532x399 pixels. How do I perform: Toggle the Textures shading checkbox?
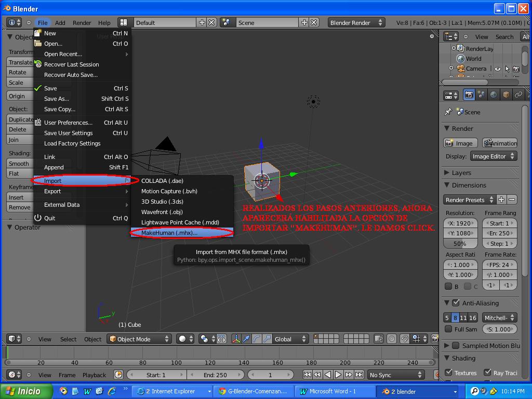pyautogui.click(x=448, y=372)
